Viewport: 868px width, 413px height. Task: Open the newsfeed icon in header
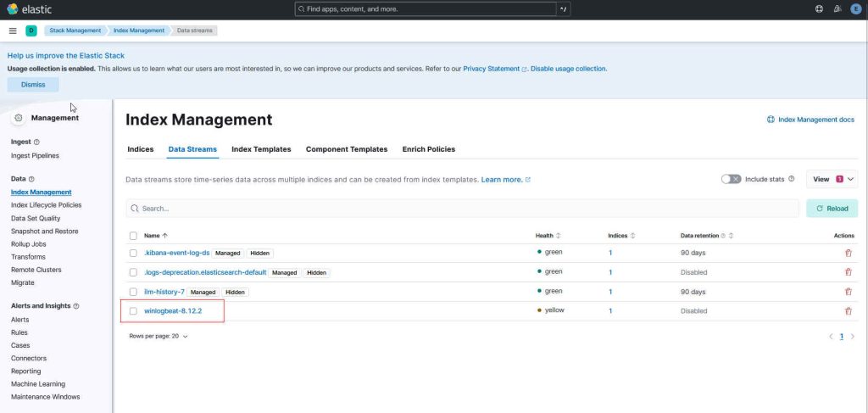[x=837, y=8]
